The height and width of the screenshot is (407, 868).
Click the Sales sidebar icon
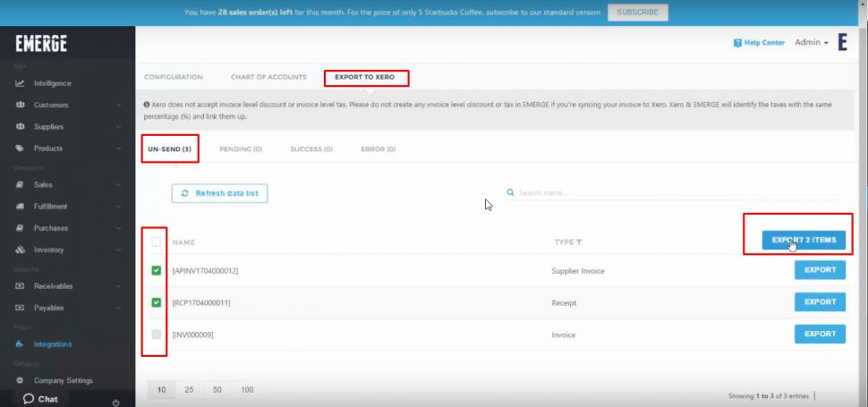pyautogui.click(x=20, y=184)
